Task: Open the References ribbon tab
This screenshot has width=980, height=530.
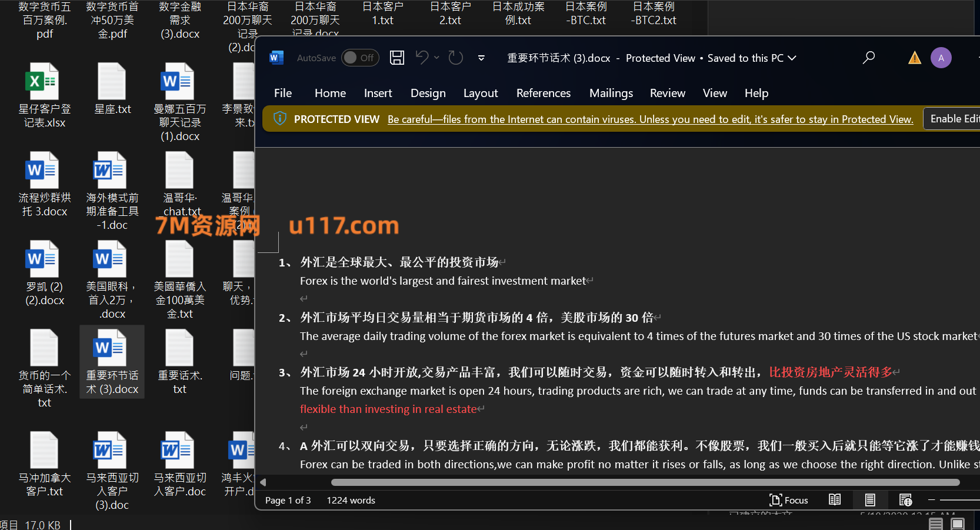Action: click(x=543, y=93)
